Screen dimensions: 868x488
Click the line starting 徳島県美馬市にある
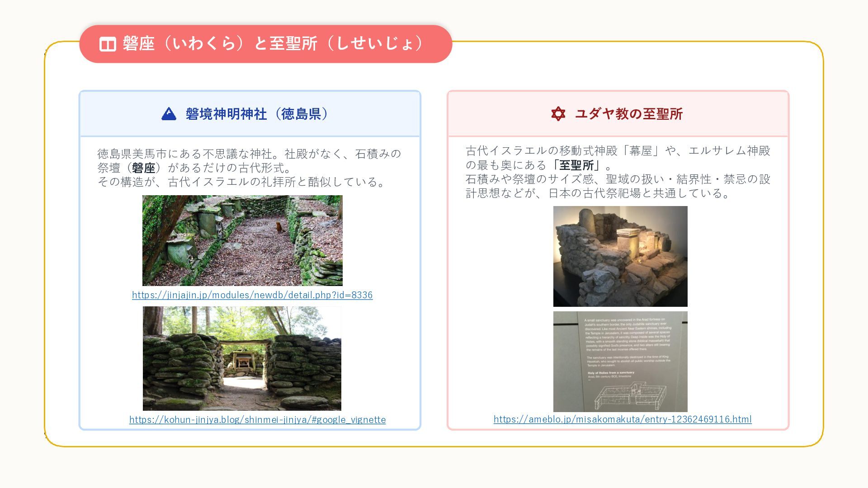click(x=249, y=154)
